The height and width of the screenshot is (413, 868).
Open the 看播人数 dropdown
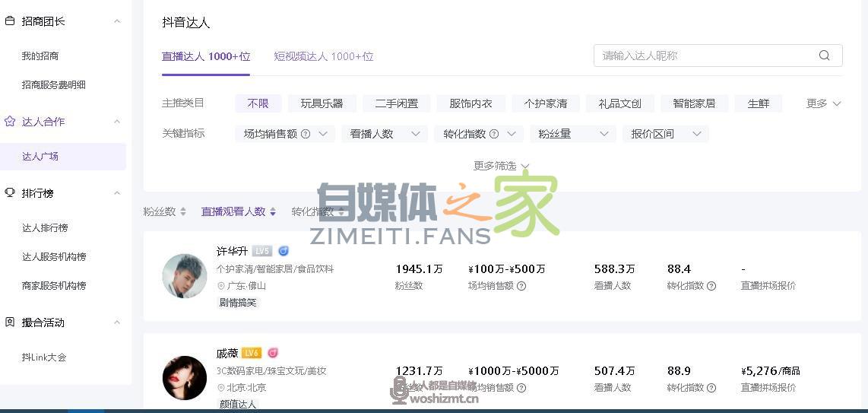(x=384, y=134)
